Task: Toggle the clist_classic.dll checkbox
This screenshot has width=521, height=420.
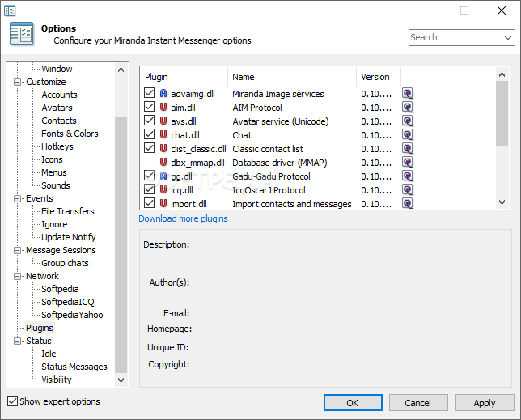Action: coord(149,147)
